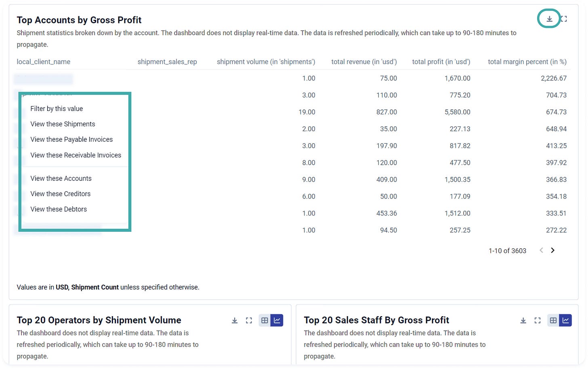Click the 704.73 margin percent cell

556,95
